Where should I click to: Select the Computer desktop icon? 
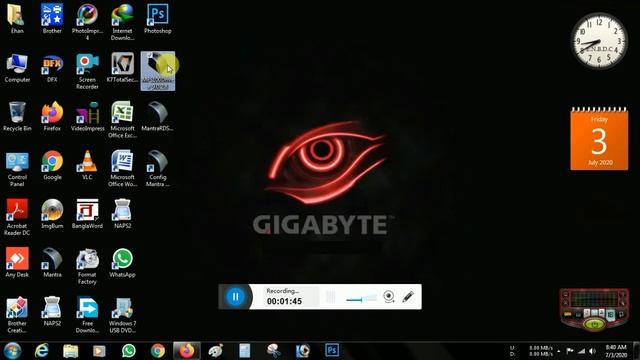(x=17, y=68)
